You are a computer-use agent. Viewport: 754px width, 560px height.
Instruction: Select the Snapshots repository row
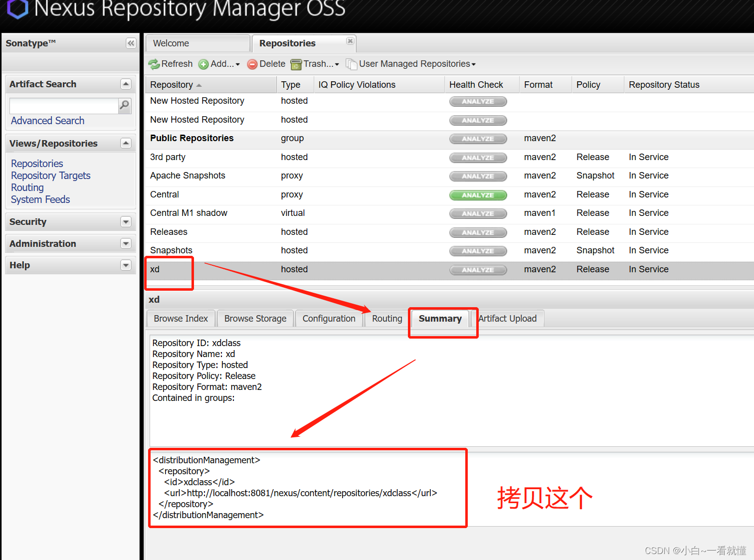[449, 251]
